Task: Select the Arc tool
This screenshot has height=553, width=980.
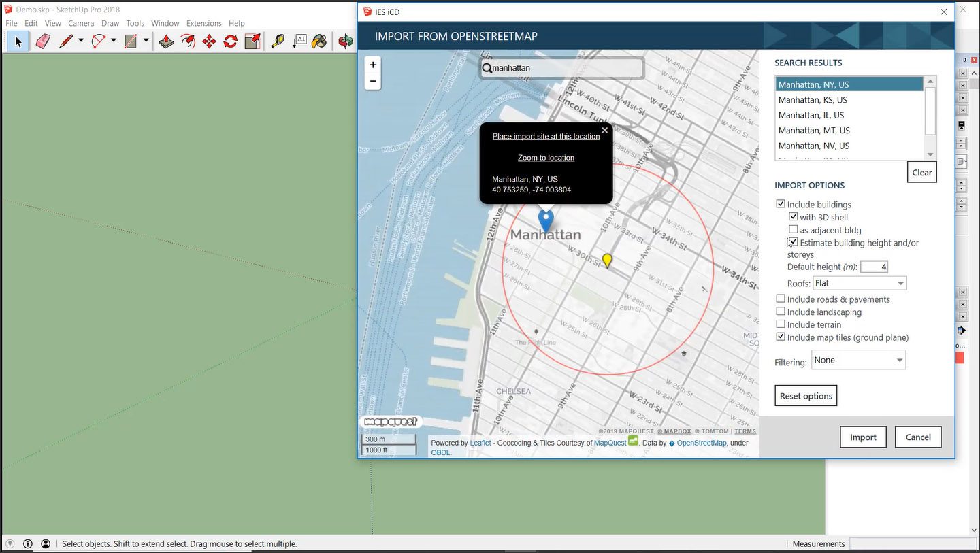Action: (99, 41)
